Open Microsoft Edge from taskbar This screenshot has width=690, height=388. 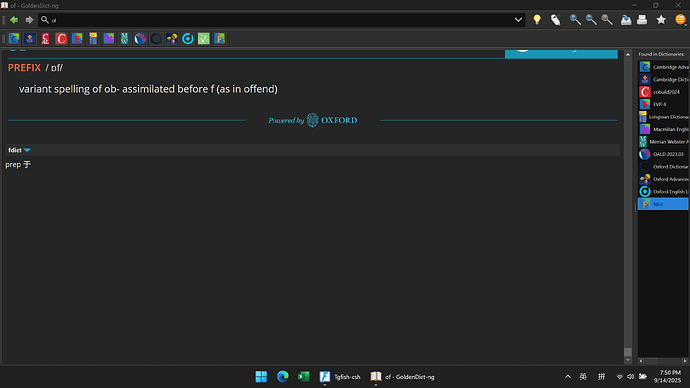[283, 377]
